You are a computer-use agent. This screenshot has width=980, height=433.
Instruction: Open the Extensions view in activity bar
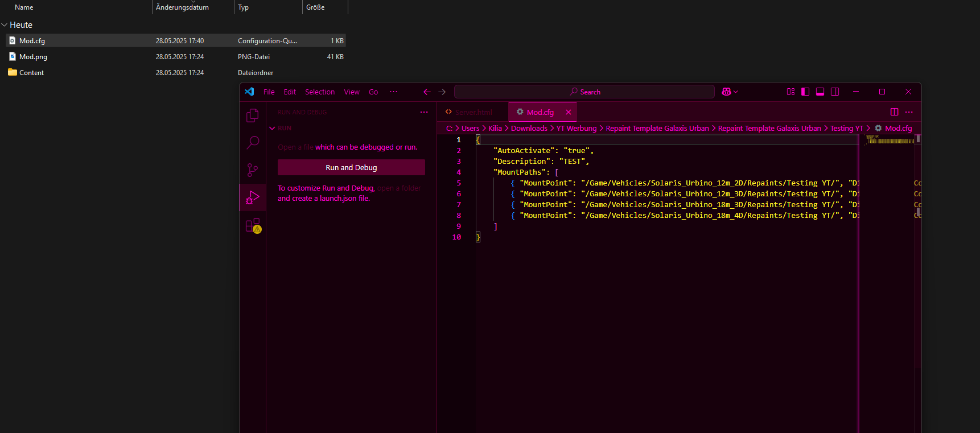[x=253, y=225]
